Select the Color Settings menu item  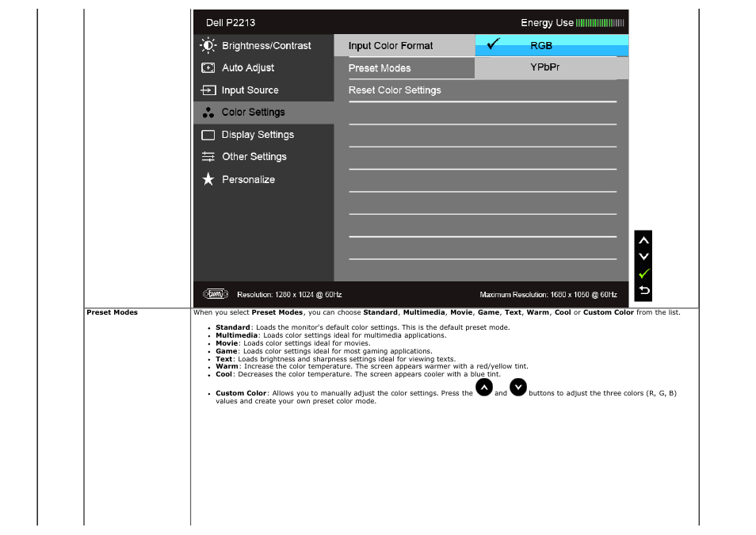264,113
